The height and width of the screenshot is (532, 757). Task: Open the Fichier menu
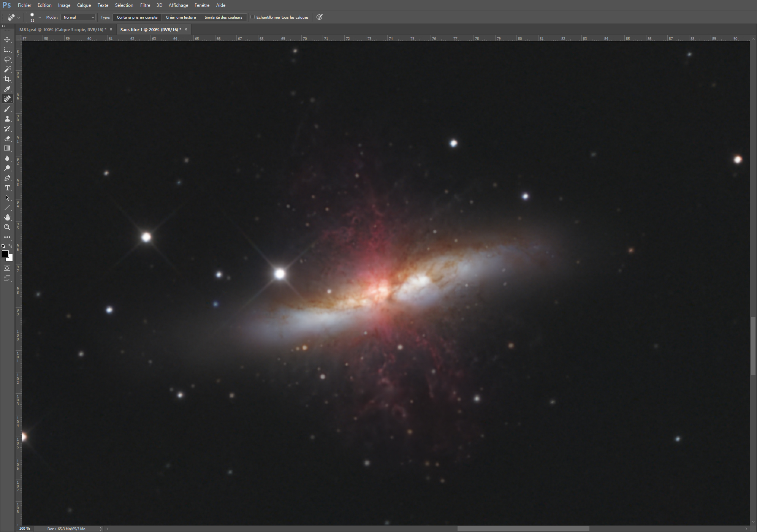coord(25,5)
